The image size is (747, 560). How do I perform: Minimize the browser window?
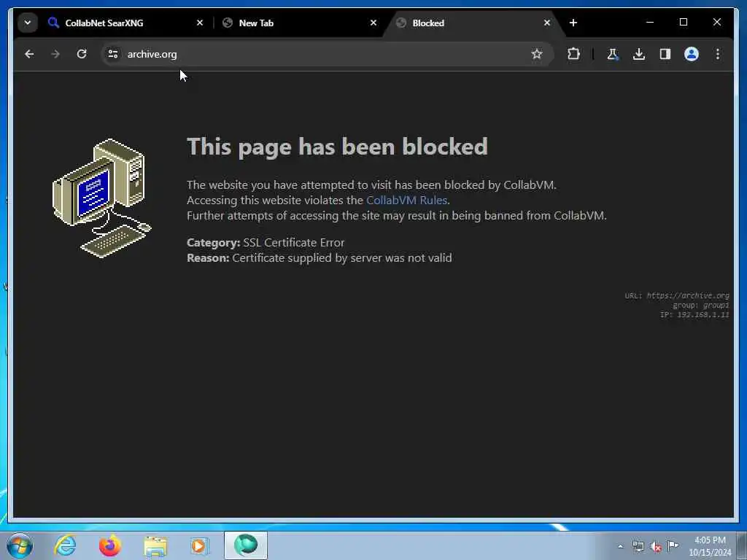650,23
